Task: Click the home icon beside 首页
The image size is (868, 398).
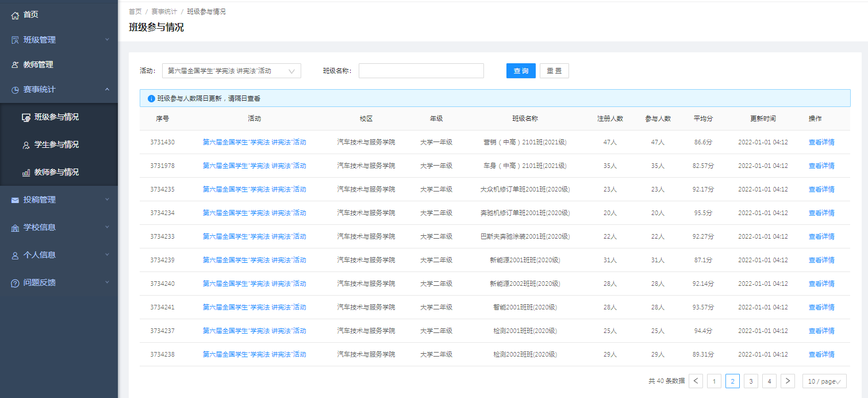Action: pos(16,15)
